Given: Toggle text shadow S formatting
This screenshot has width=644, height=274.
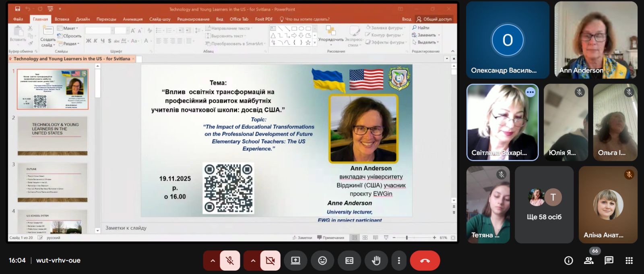Looking at the screenshot, I should click(x=109, y=41).
